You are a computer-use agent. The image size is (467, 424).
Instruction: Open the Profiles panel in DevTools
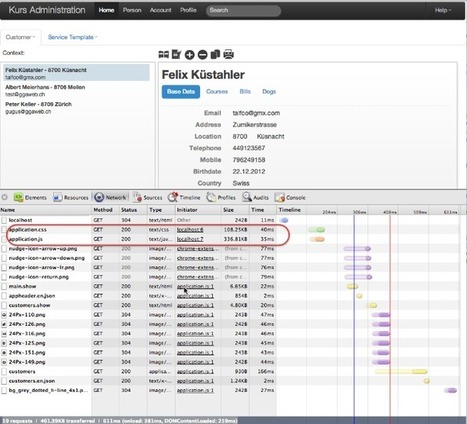(221, 197)
